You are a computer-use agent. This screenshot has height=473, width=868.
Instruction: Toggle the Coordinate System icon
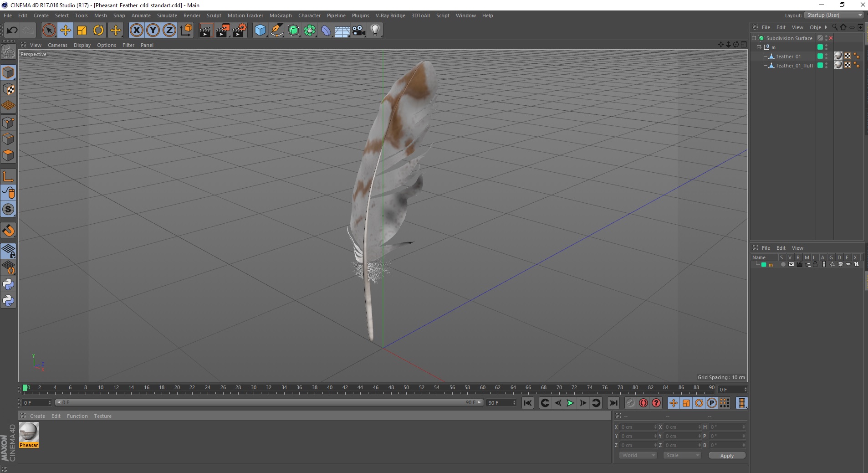coord(186,31)
